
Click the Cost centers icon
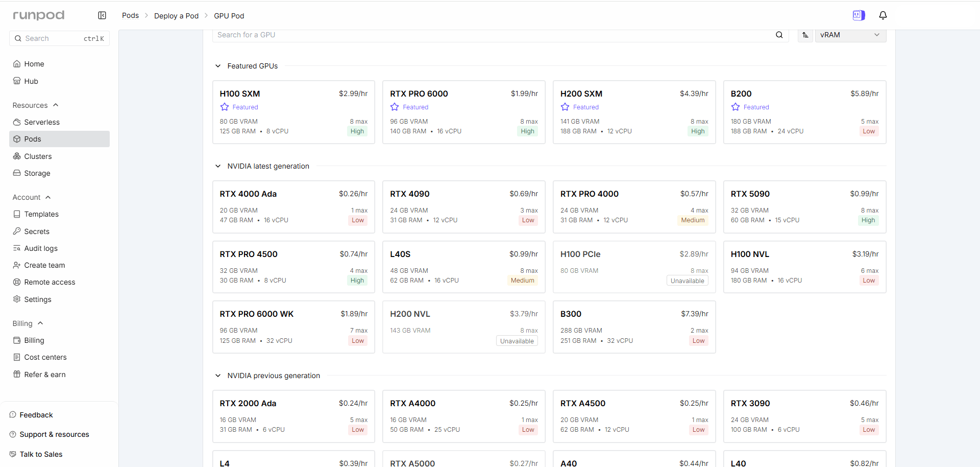click(x=17, y=357)
